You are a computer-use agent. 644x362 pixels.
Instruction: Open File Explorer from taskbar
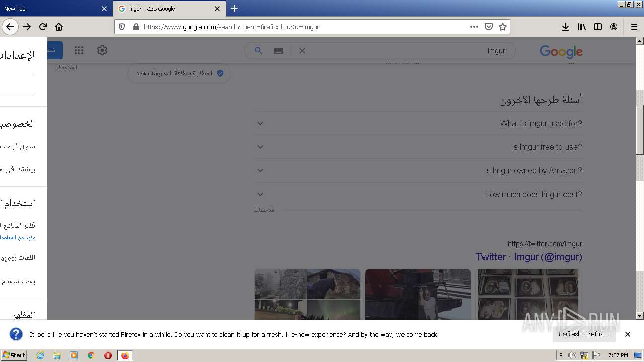coord(57,355)
